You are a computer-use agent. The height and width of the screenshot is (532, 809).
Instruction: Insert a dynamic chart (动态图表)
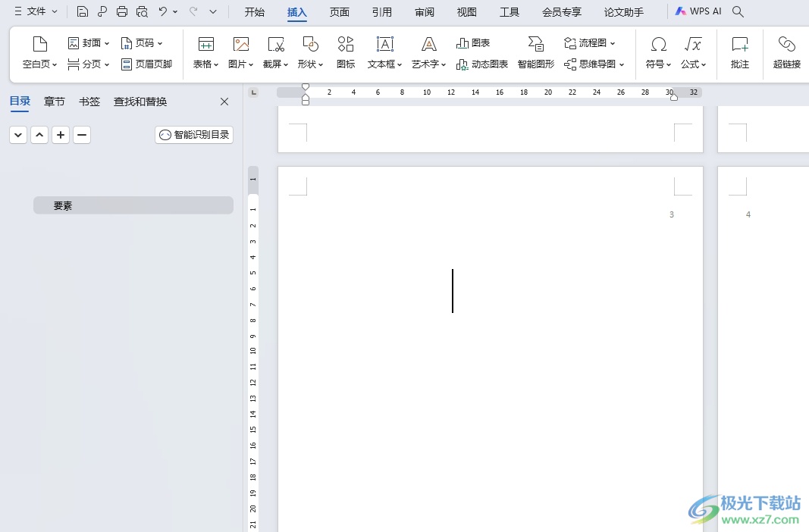482,64
